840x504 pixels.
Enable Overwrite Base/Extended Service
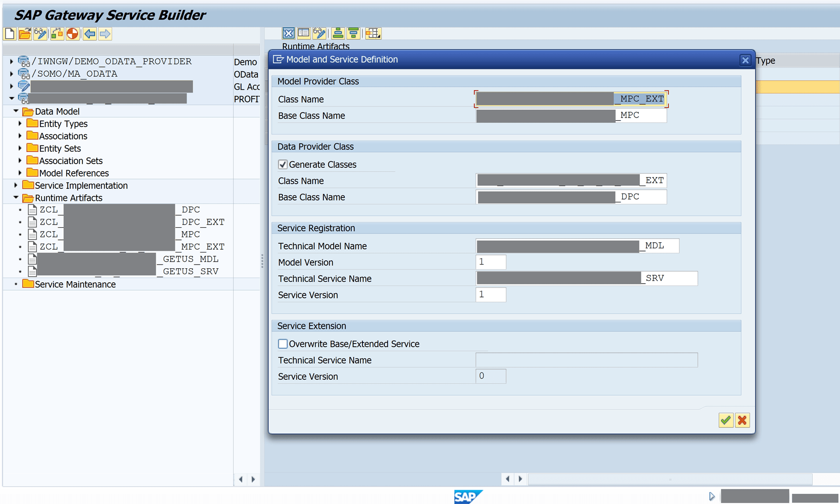282,344
